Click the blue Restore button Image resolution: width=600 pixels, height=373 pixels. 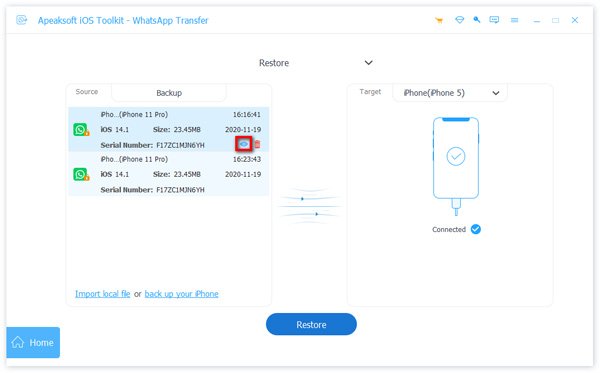tap(311, 324)
